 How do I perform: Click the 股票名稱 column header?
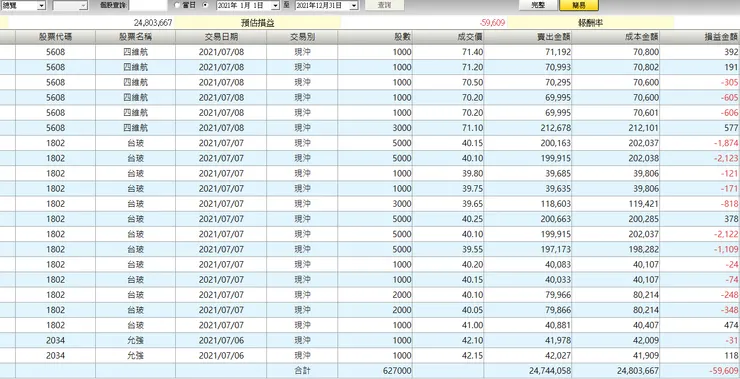pos(135,37)
